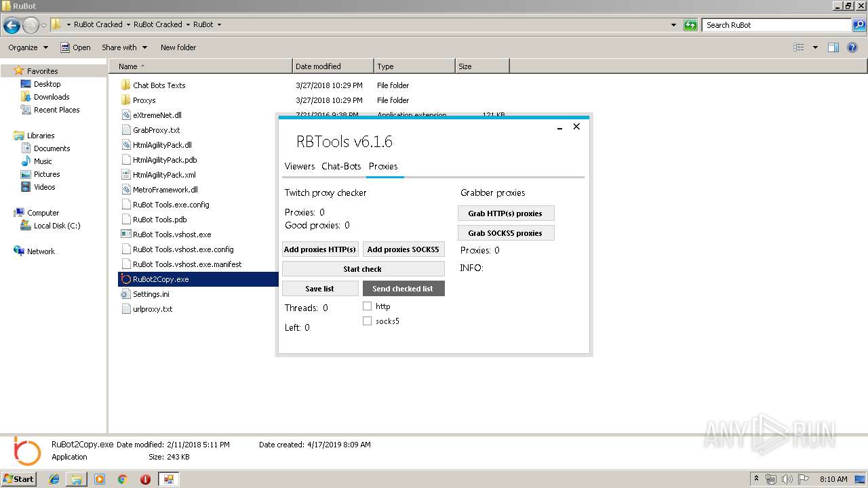
Task: Click the Open toolbar button
Action: [x=75, y=47]
